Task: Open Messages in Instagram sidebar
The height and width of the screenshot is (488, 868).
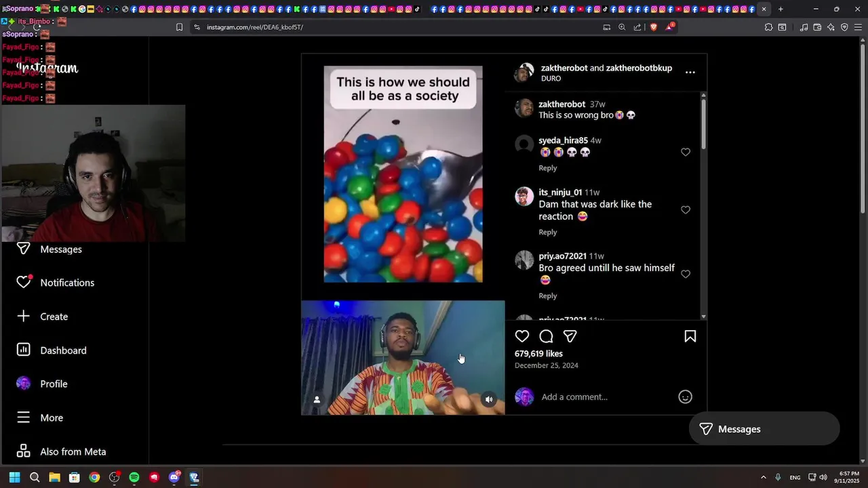Action: pos(61,249)
